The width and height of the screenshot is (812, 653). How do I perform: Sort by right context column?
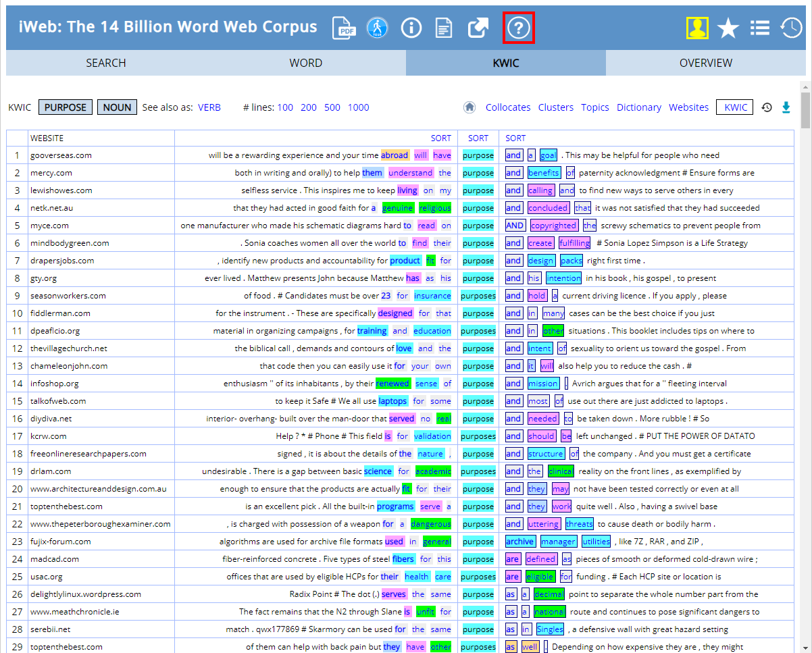tap(515, 138)
